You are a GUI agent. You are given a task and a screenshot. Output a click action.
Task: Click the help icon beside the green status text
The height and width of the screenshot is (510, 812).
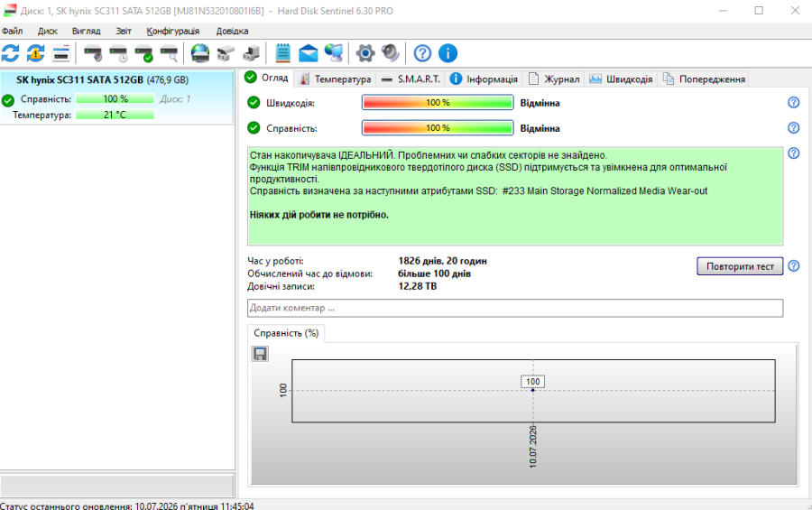(x=793, y=153)
